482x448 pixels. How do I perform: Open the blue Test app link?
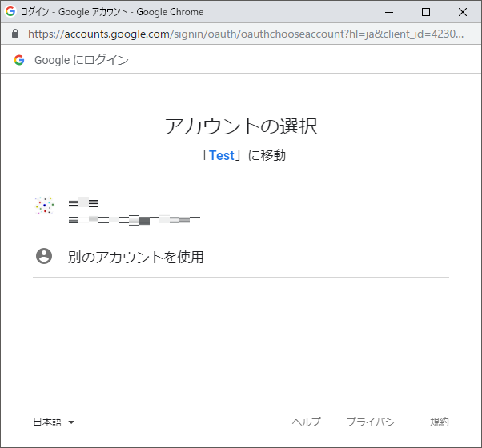click(222, 155)
